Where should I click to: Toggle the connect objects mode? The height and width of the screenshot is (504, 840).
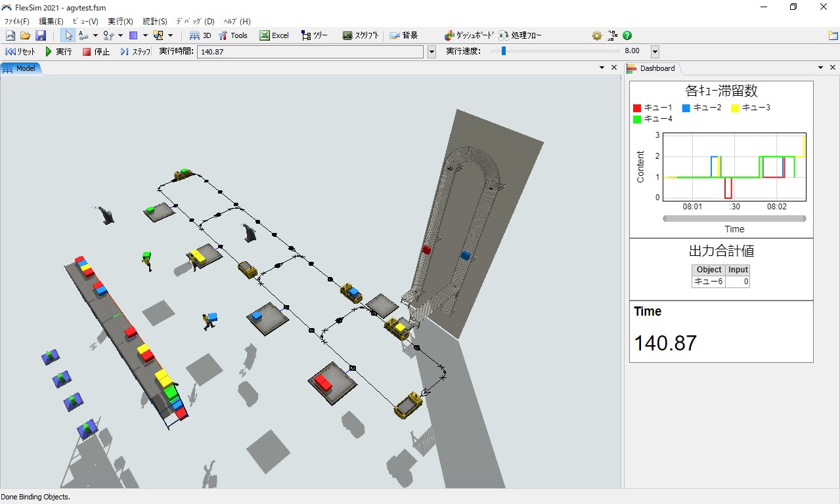[83, 35]
